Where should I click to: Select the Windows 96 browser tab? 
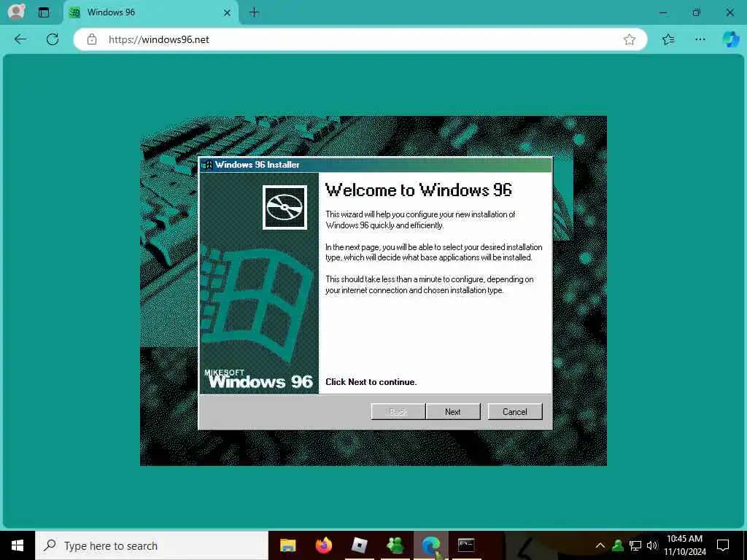150,12
